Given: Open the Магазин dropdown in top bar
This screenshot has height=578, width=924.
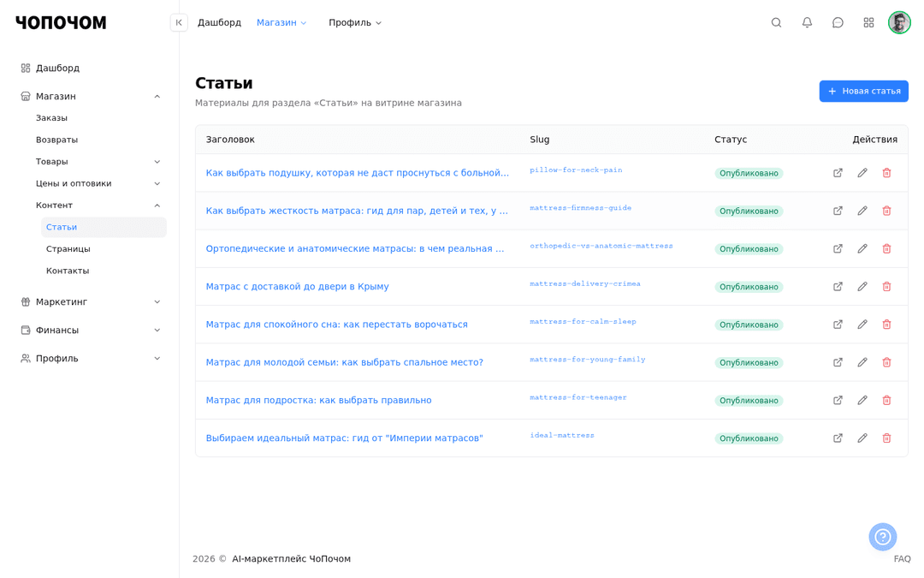Looking at the screenshot, I should point(281,22).
